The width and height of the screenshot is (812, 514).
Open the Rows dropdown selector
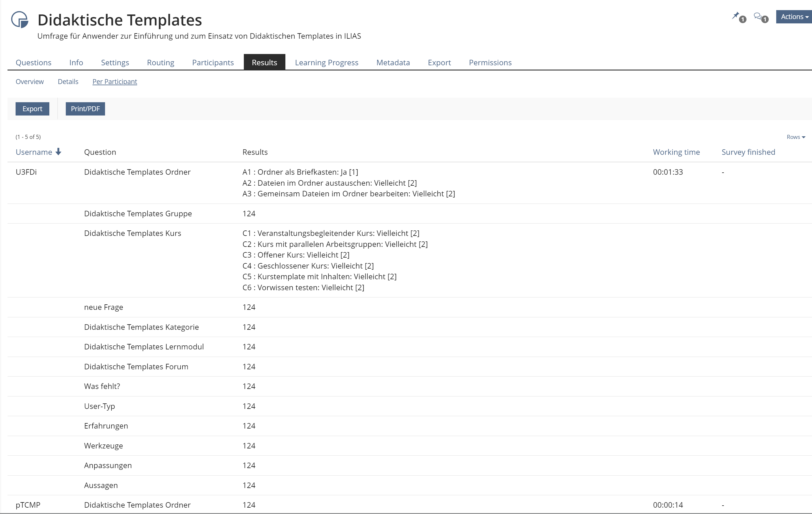[796, 137]
